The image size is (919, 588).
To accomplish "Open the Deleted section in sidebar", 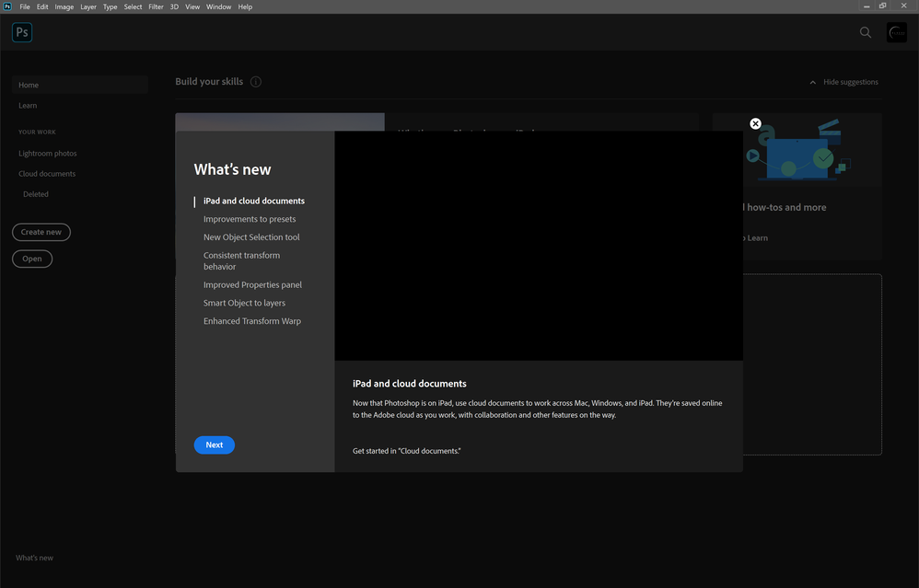I will [x=36, y=194].
